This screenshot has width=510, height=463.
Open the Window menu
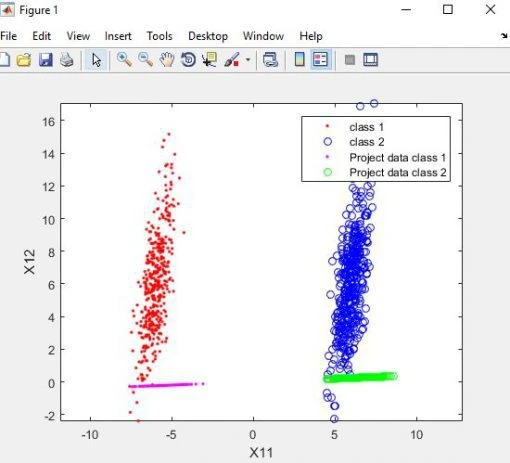point(263,36)
